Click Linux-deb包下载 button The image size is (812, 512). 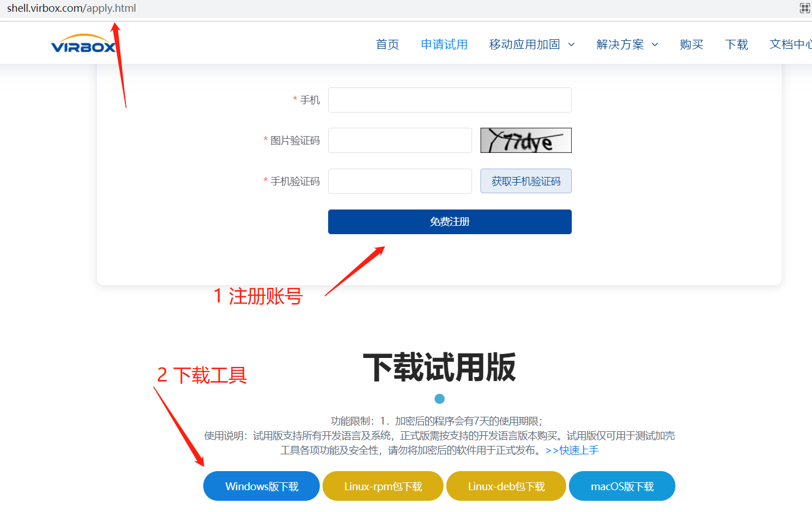506,486
